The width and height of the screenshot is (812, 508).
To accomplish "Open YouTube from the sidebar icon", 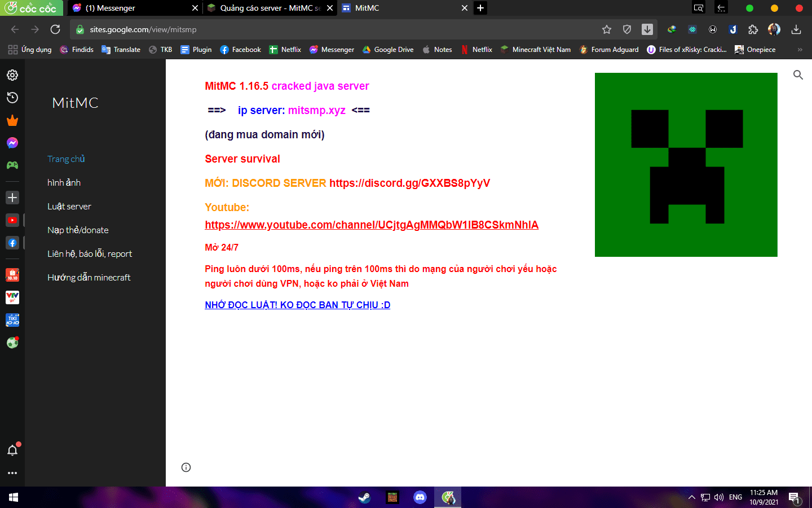I will coord(12,220).
